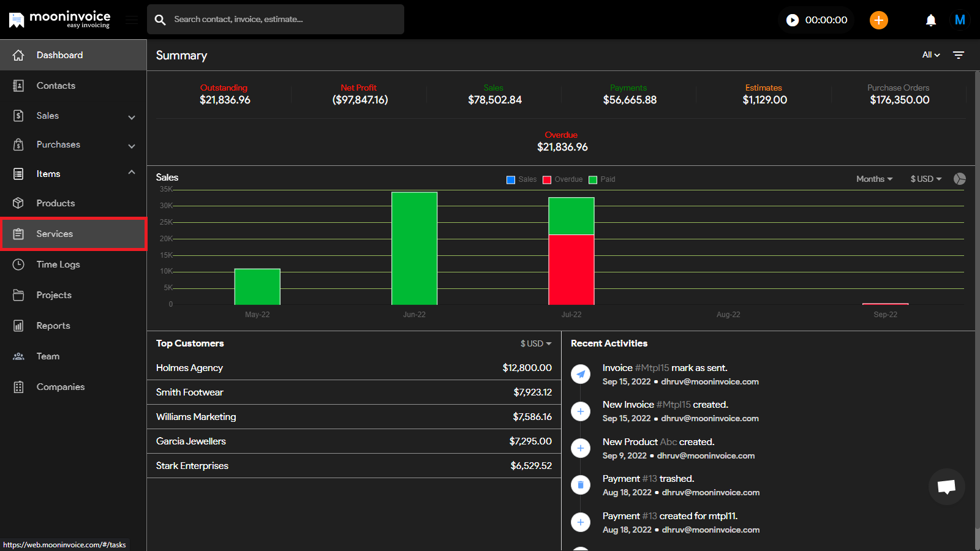
Task: Click the Jul-22 red overdue bar
Action: [571, 270]
